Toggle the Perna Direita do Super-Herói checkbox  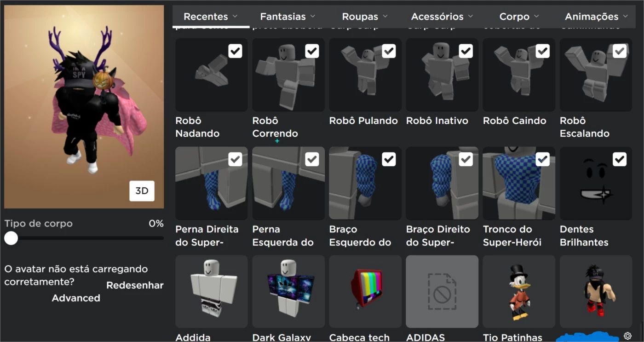pyautogui.click(x=235, y=160)
